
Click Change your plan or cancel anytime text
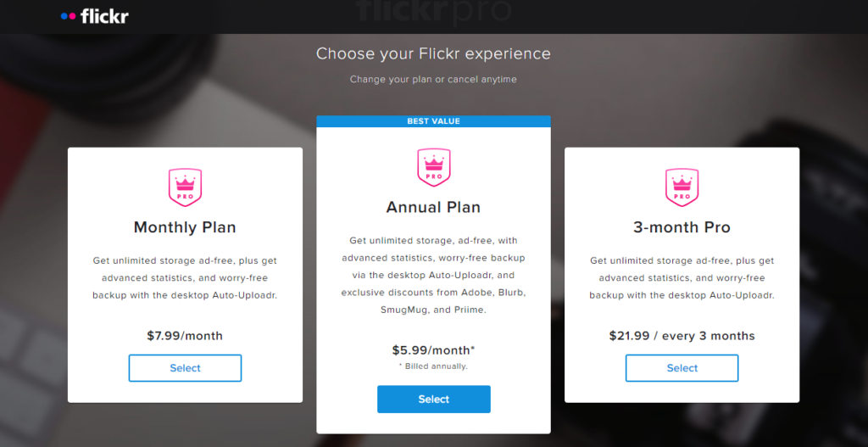pos(433,80)
